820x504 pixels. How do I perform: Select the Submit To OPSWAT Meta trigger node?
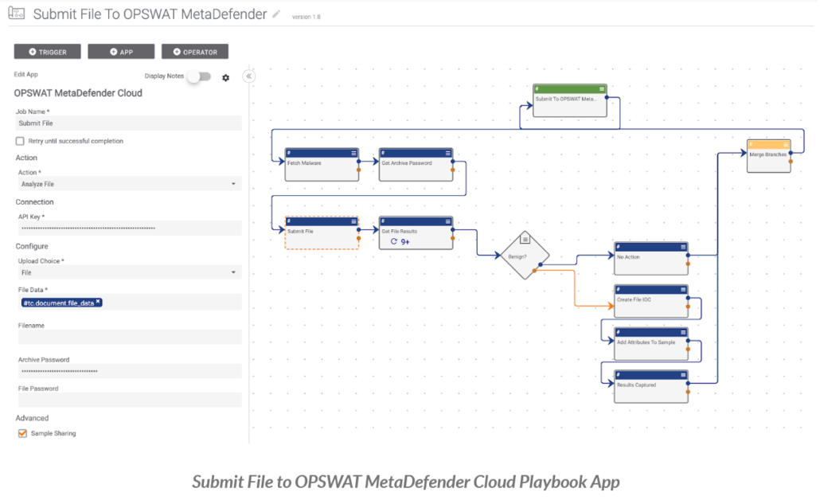(570, 100)
